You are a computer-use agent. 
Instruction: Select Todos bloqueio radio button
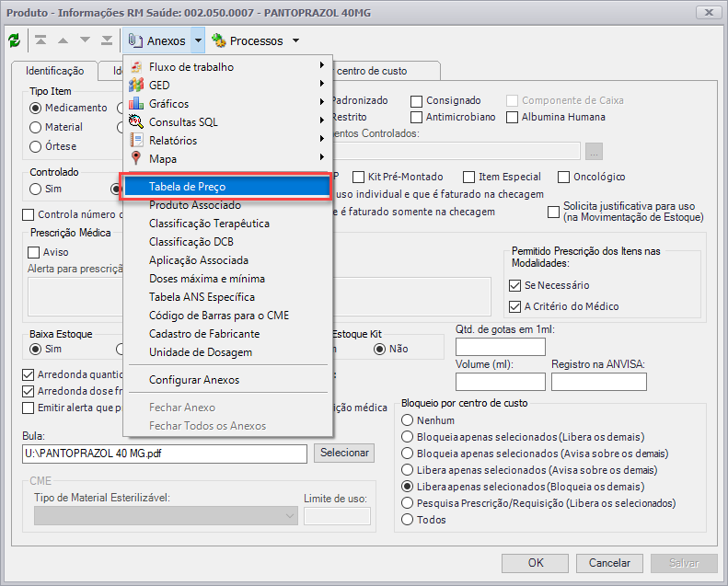click(407, 520)
